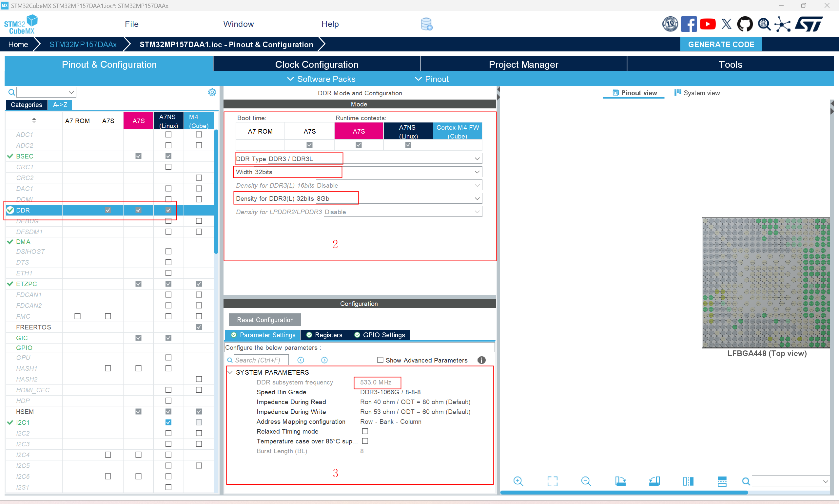Click the fit-to-screen icon in pinout toolbar
Viewport: 839px width, 504px height.
[552, 481]
